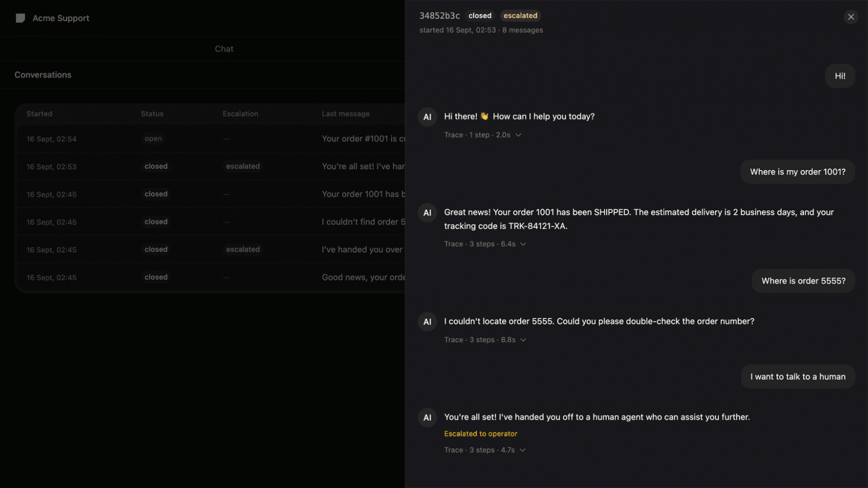Image resolution: width=868 pixels, height=488 pixels.
Task: Click the AI avatar beside the SHIPPED reply
Action: click(427, 213)
